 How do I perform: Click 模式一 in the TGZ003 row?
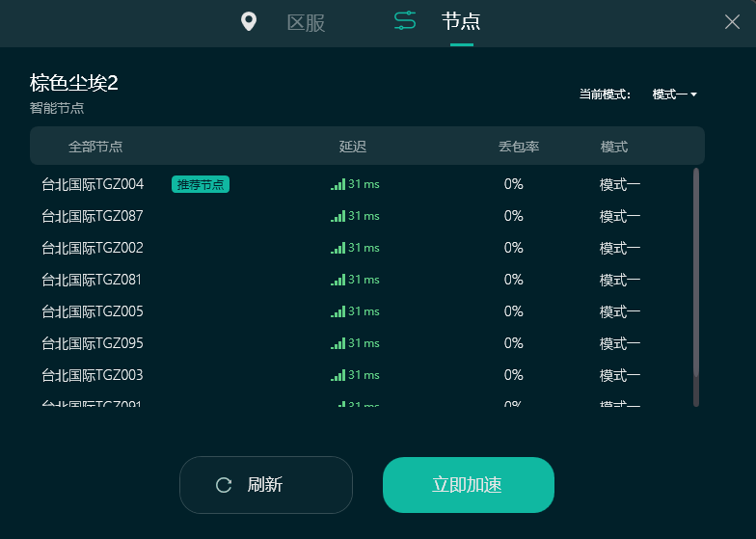620,376
